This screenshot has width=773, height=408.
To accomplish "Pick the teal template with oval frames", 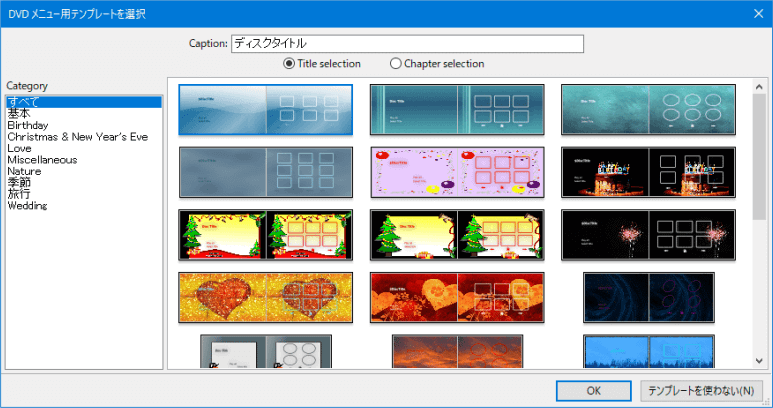I will point(647,109).
